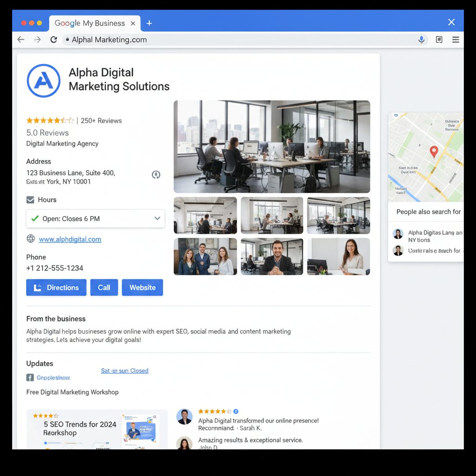Open the first small office photo thumbnail
This screenshot has width=476, height=476.
[205, 216]
